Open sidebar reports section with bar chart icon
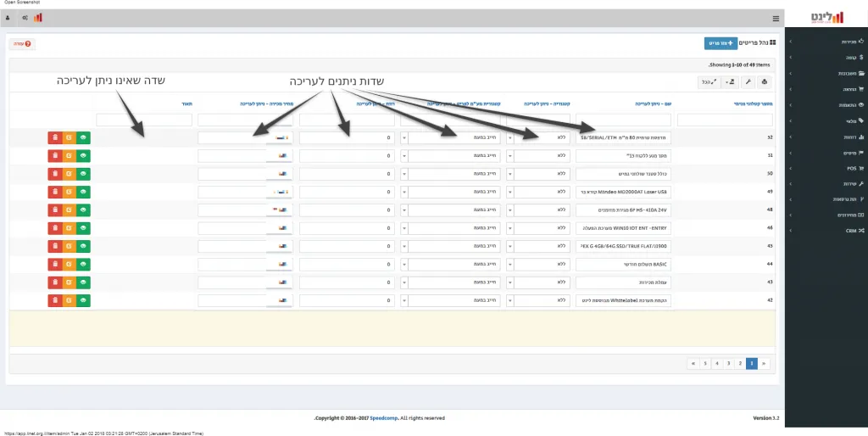The image size is (868, 436). point(826,137)
